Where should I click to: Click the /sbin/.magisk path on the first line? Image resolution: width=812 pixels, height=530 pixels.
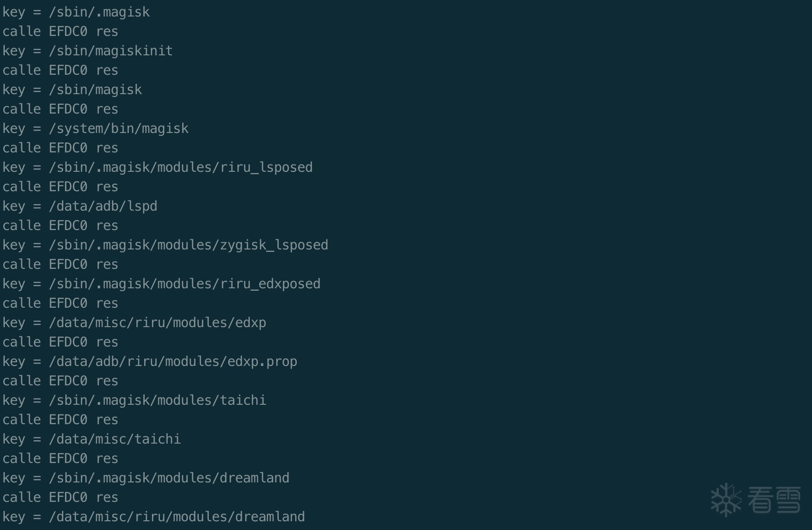pyautogui.click(x=99, y=12)
